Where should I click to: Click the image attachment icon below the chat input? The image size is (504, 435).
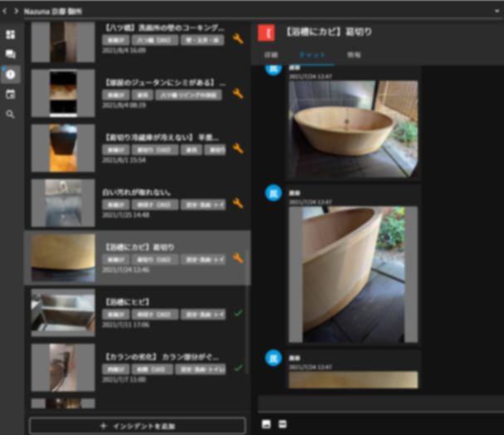pyautogui.click(x=267, y=424)
